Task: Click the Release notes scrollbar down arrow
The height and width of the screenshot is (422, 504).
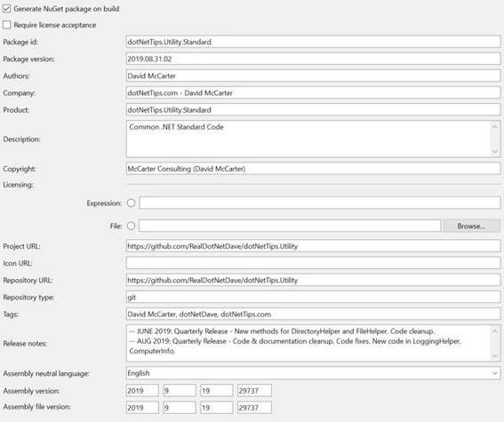Action: point(495,355)
